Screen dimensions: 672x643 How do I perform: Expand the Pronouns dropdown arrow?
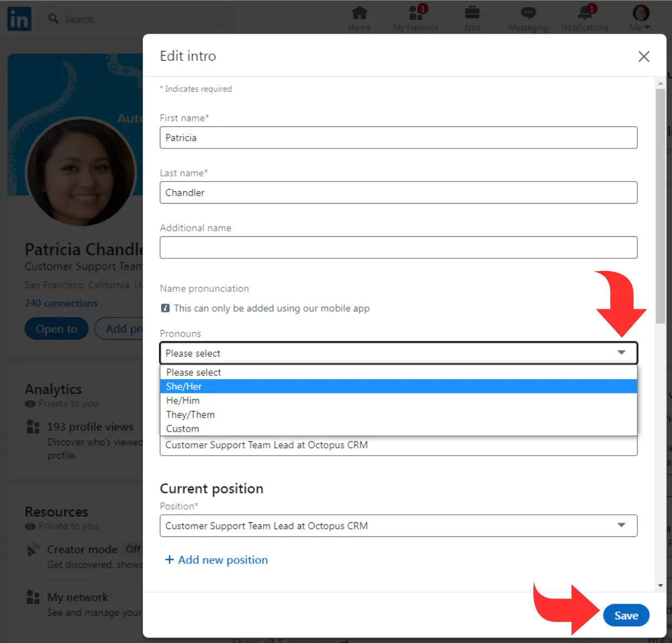[621, 353]
